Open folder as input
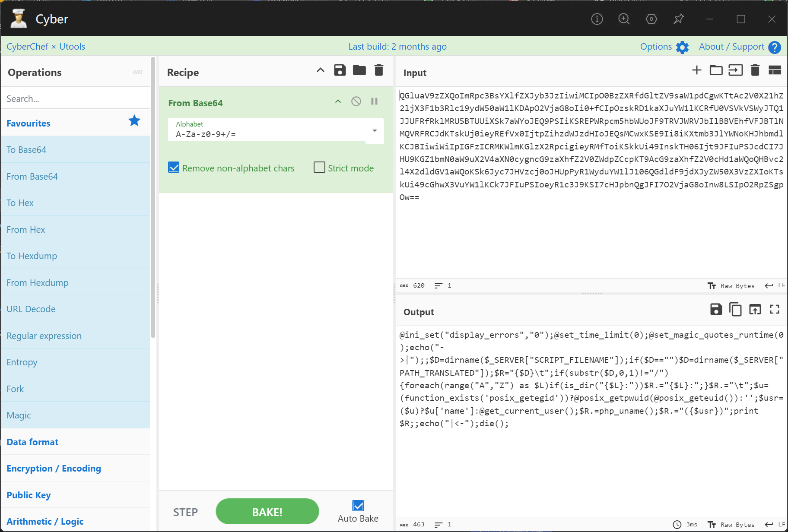 (x=716, y=70)
